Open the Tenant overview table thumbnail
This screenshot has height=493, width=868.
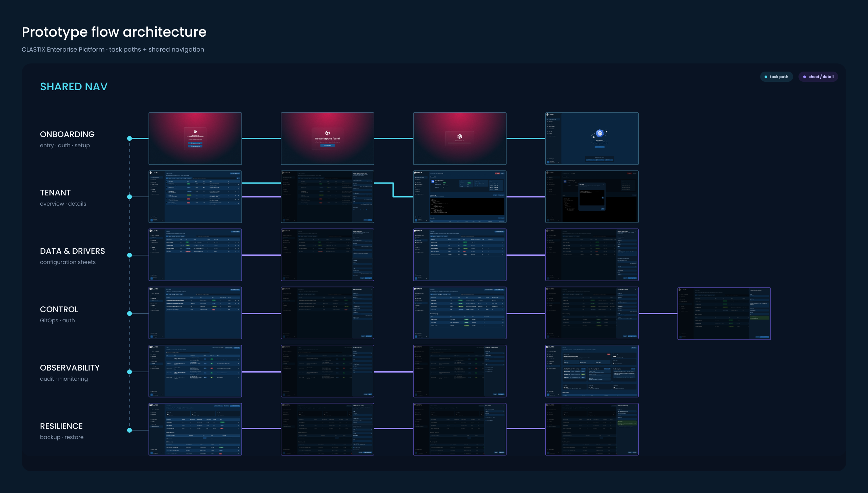point(195,197)
